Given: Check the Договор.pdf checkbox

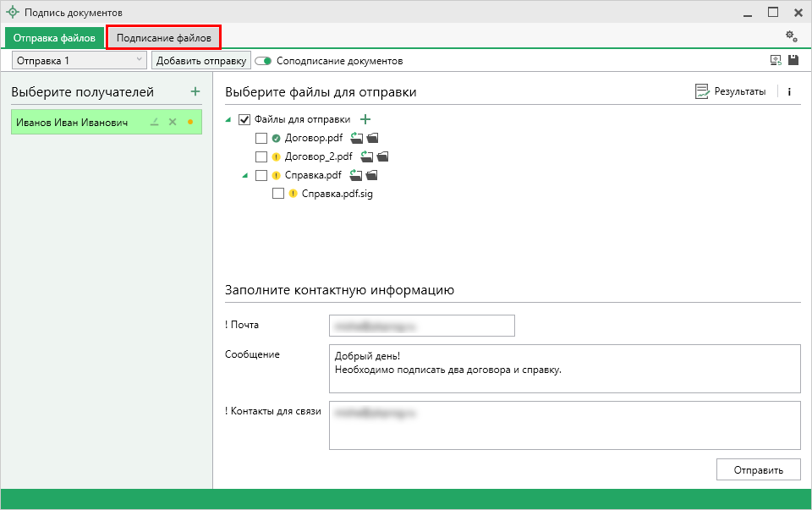Looking at the screenshot, I should [261, 138].
